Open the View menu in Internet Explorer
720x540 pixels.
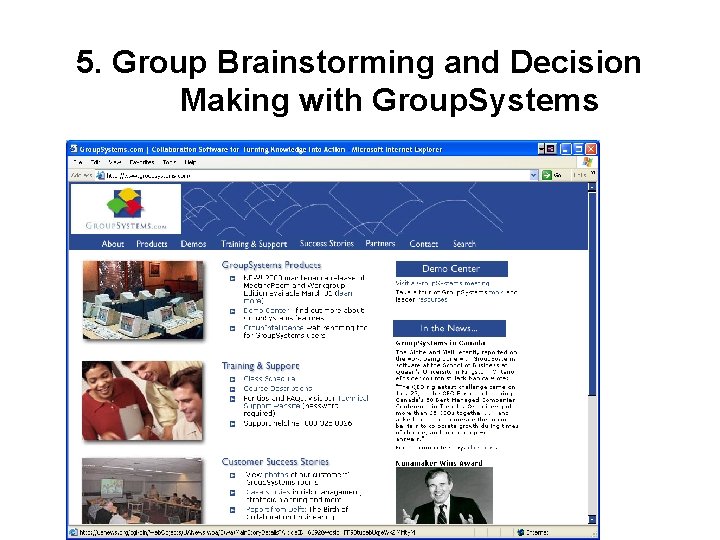pos(114,162)
